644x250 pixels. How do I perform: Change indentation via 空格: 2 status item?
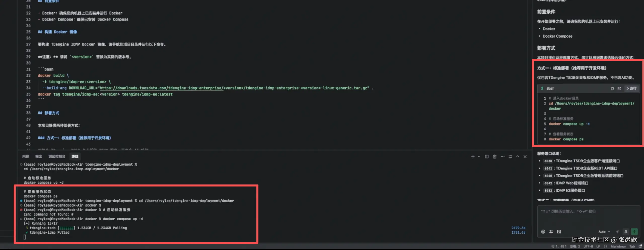pos(575,246)
